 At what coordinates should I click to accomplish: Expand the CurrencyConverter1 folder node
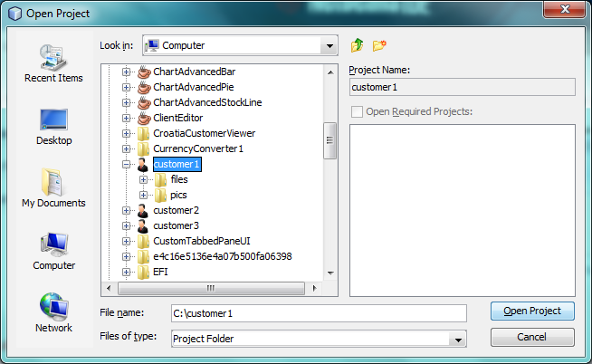tap(127, 148)
